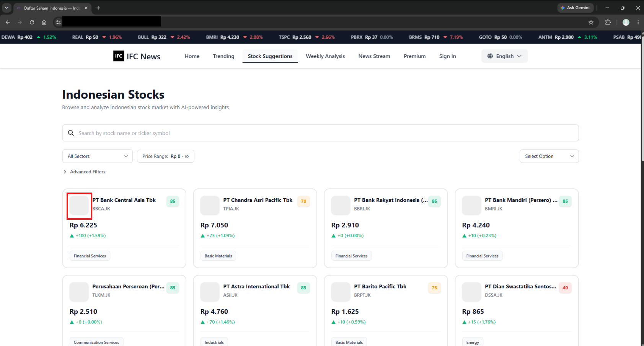The width and height of the screenshot is (644, 346).
Task: Close the Daftar Saham Indonesia tab
Action: coord(86,8)
